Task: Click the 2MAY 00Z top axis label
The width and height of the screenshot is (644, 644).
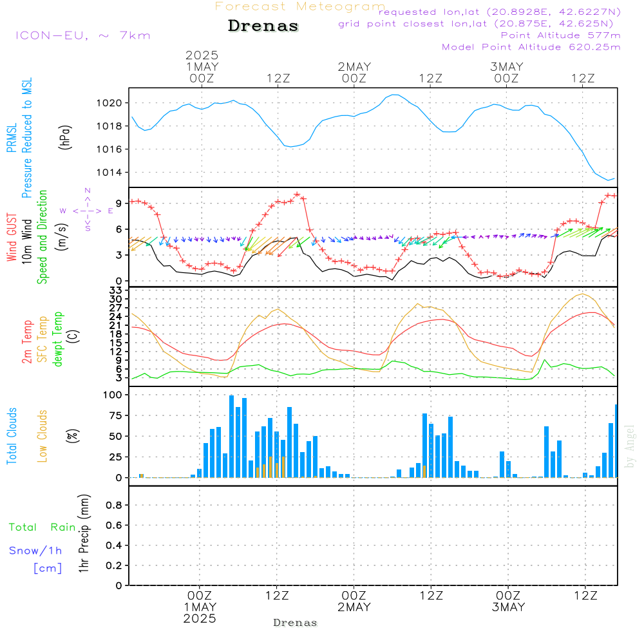Action: pos(354,73)
